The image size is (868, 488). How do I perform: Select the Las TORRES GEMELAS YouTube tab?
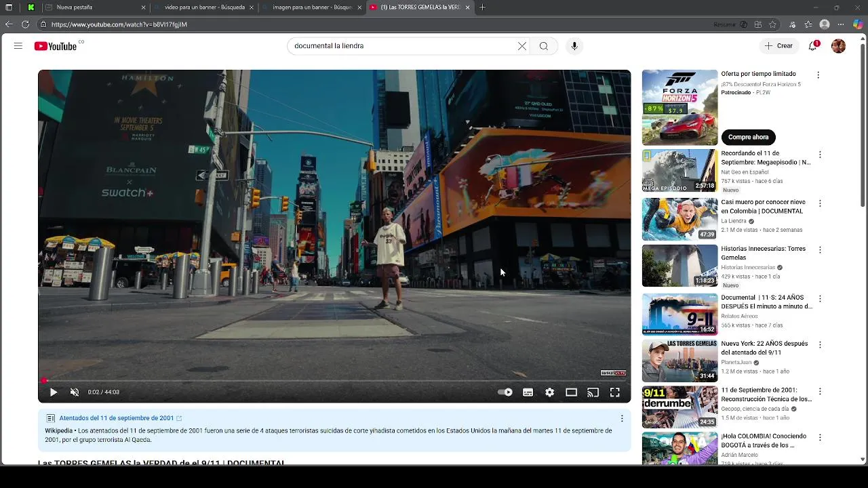(x=419, y=7)
